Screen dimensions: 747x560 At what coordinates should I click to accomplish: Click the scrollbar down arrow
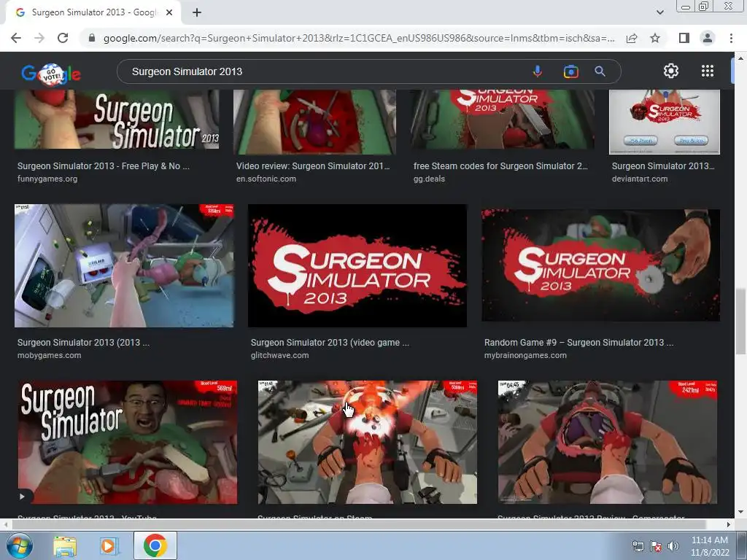click(x=740, y=513)
